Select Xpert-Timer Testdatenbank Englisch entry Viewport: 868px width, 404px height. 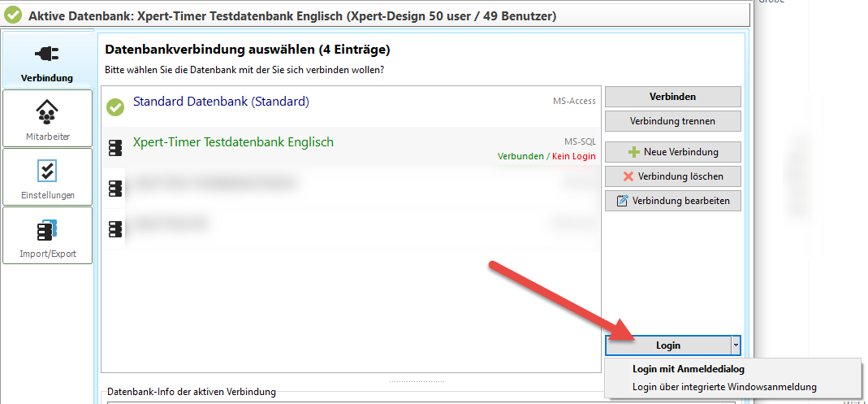click(x=233, y=142)
